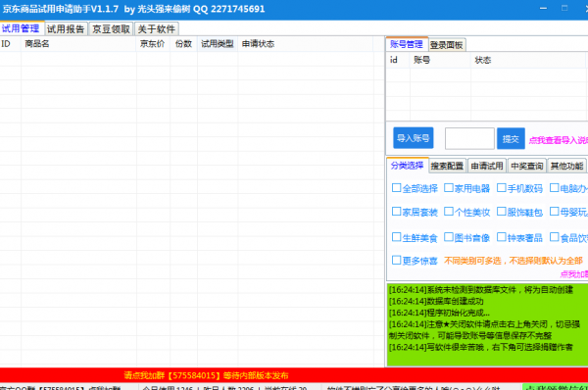Click the 账号 column header
The width and height of the screenshot is (588, 390).
tap(440, 60)
